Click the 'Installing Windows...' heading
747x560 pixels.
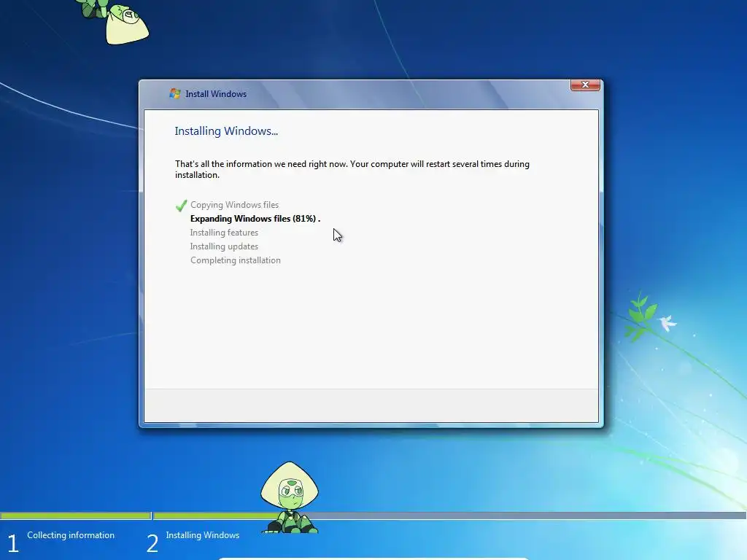click(x=226, y=131)
